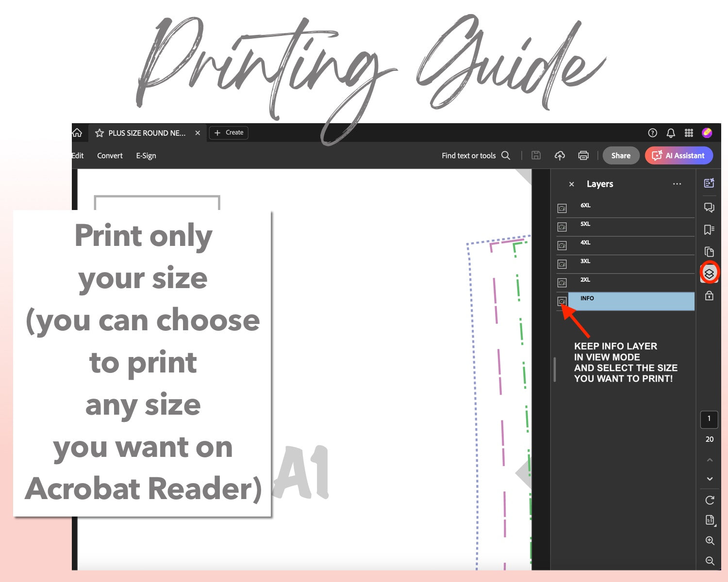Image resolution: width=728 pixels, height=582 pixels.
Task: Open the comments panel icon
Action: point(709,208)
